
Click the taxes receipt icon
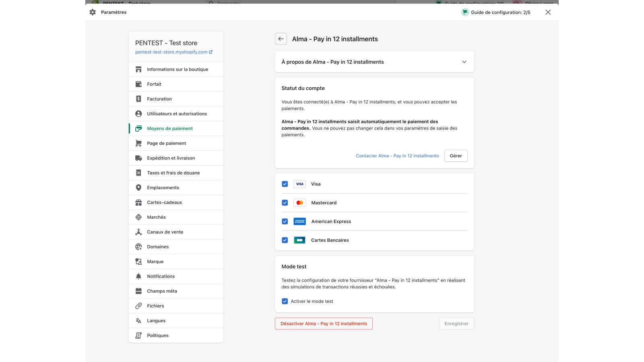138,173
